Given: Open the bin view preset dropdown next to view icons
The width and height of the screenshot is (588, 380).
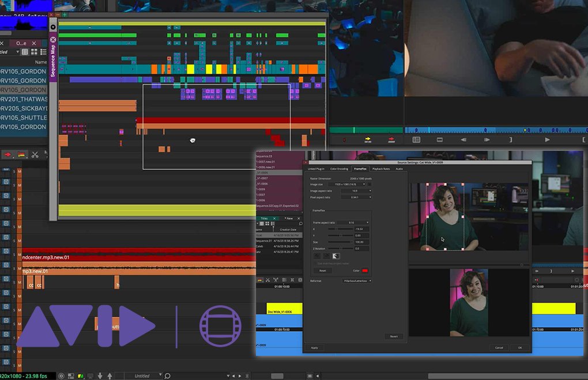Looking at the screenshot, I should [17, 52].
